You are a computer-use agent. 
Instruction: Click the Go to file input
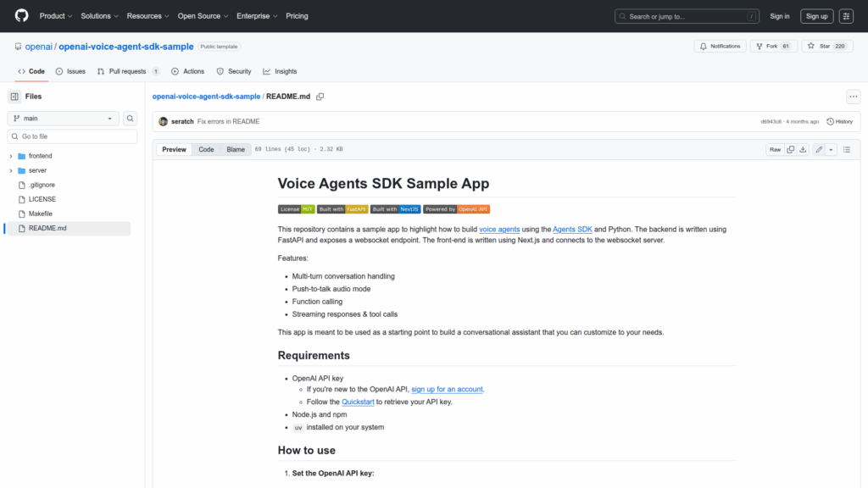coord(72,136)
